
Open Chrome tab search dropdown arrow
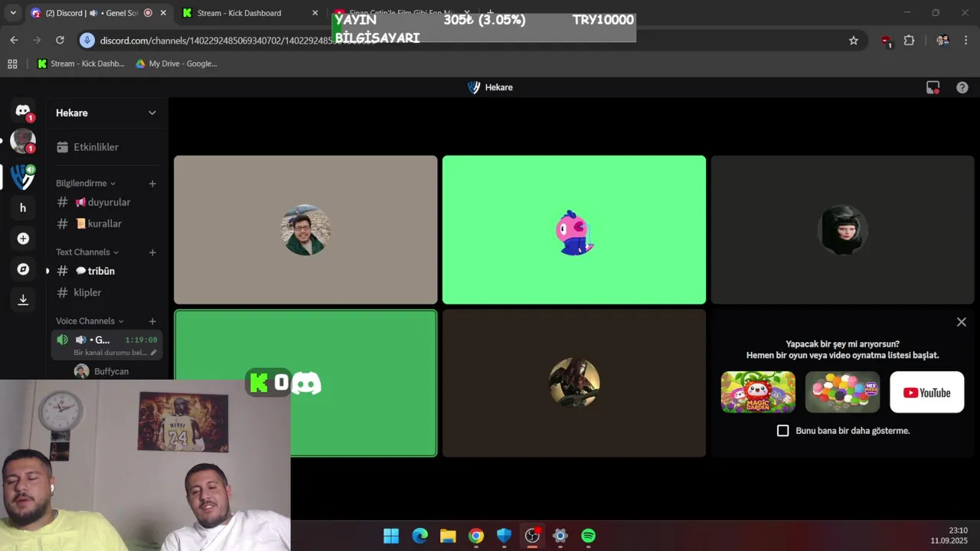(13, 13)
